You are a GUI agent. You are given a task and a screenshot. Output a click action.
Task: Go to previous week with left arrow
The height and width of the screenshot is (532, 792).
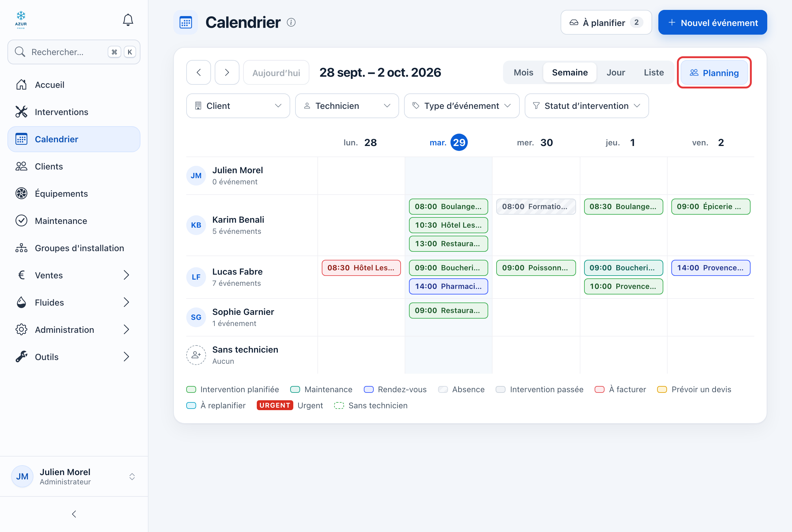pos(199,72)
